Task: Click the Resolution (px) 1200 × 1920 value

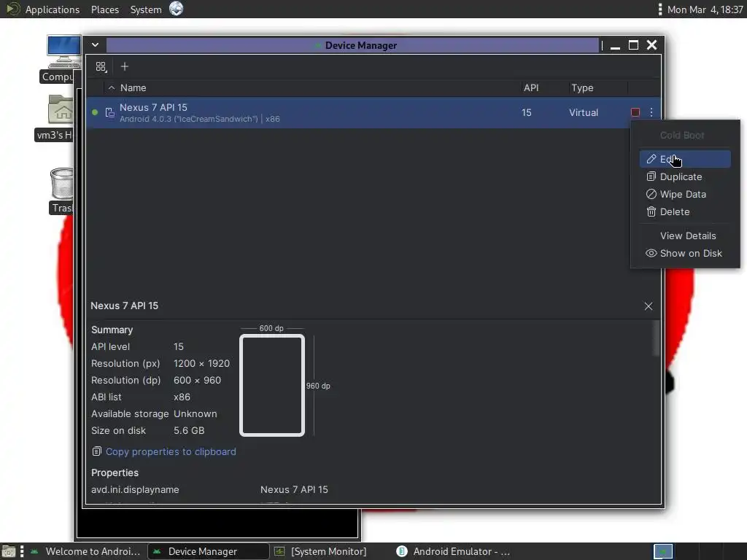Action: 201,363
